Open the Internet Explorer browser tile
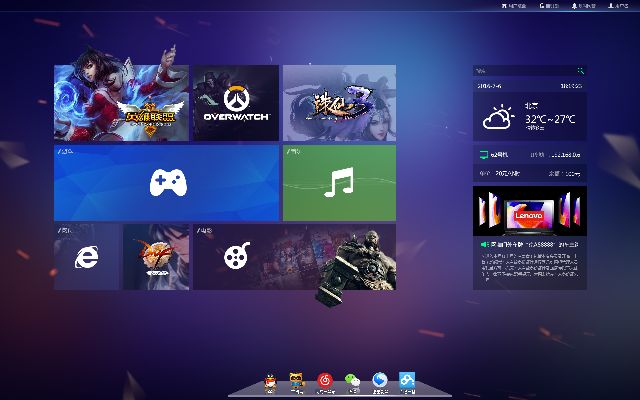 point(87,257)
